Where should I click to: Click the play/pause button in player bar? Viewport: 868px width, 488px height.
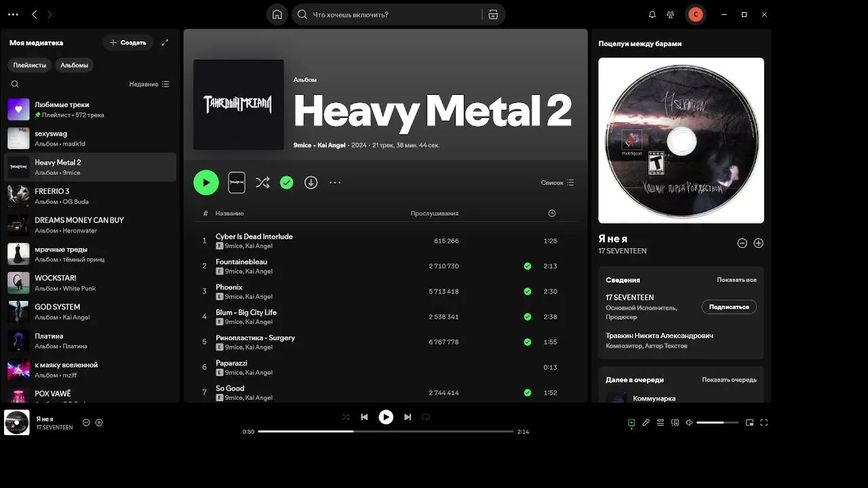coord(386,417)
